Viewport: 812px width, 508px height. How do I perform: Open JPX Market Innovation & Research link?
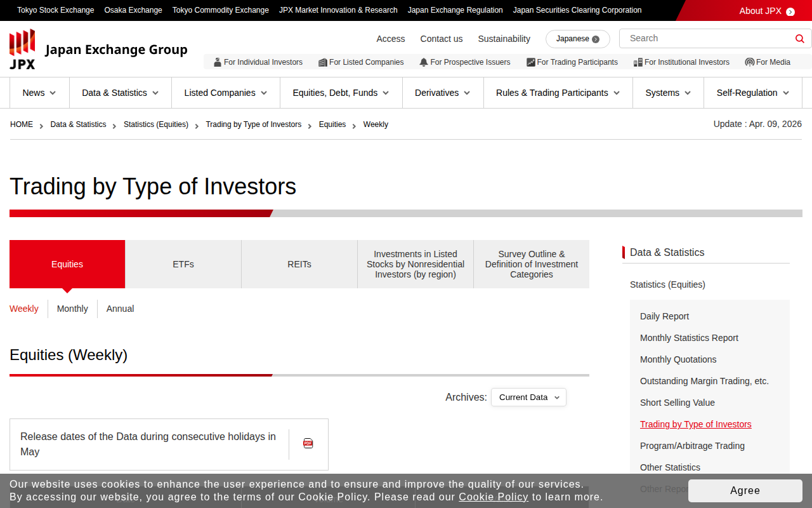tap(338, 10)
